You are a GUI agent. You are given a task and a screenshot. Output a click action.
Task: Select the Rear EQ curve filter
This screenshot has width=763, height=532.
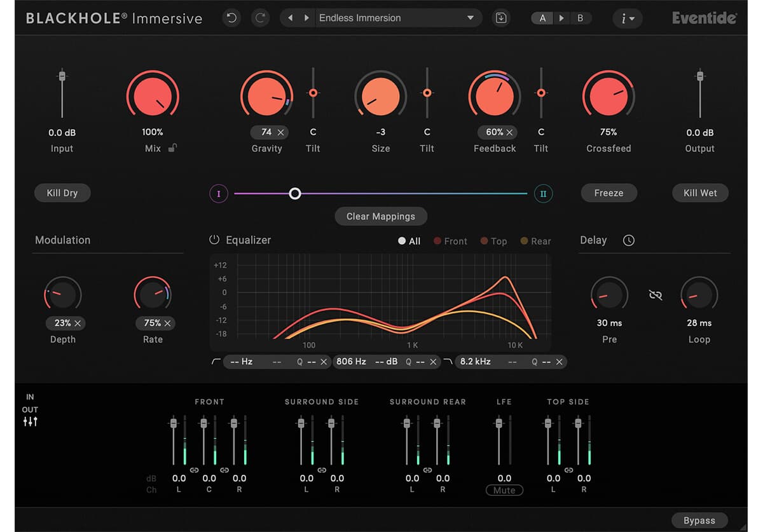536,241
